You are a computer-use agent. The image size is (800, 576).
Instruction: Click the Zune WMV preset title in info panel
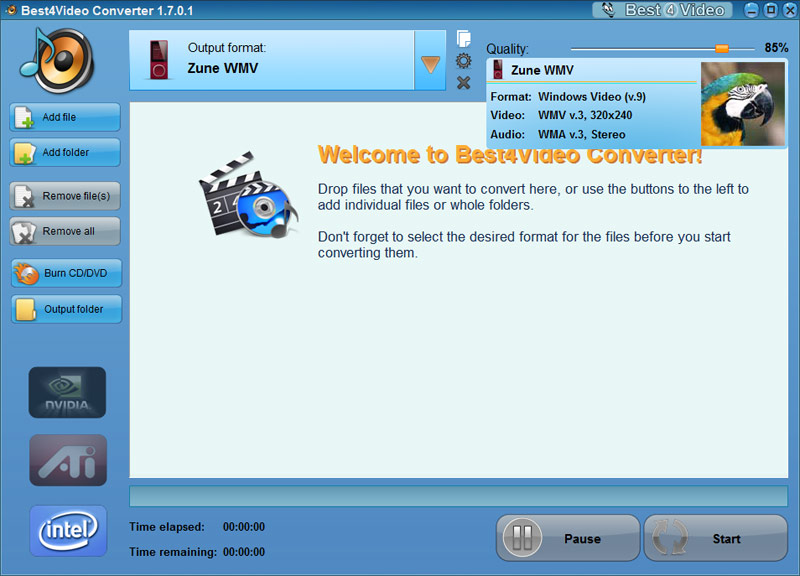coord(542,70)
